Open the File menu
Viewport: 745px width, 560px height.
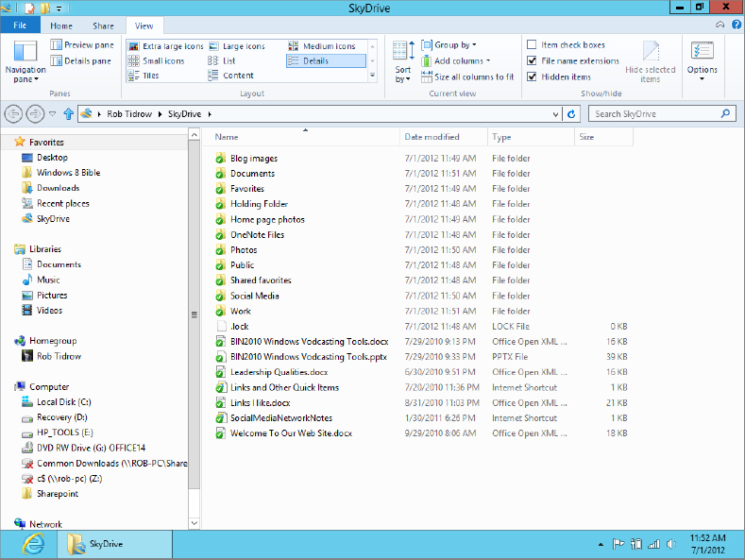(x=20, y=25)
